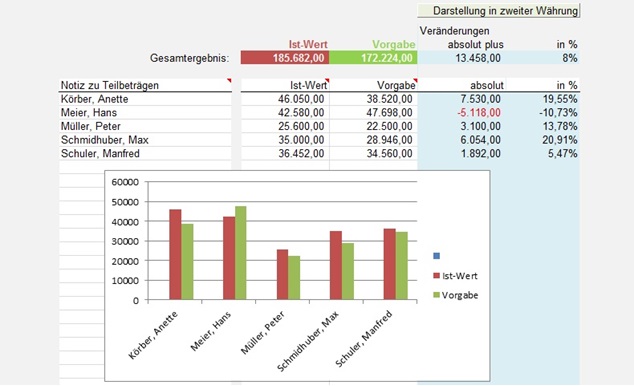Screen dimensions: 634x386
Task: Select the negative value -5.118,00 cell
Action: point(461,112)
